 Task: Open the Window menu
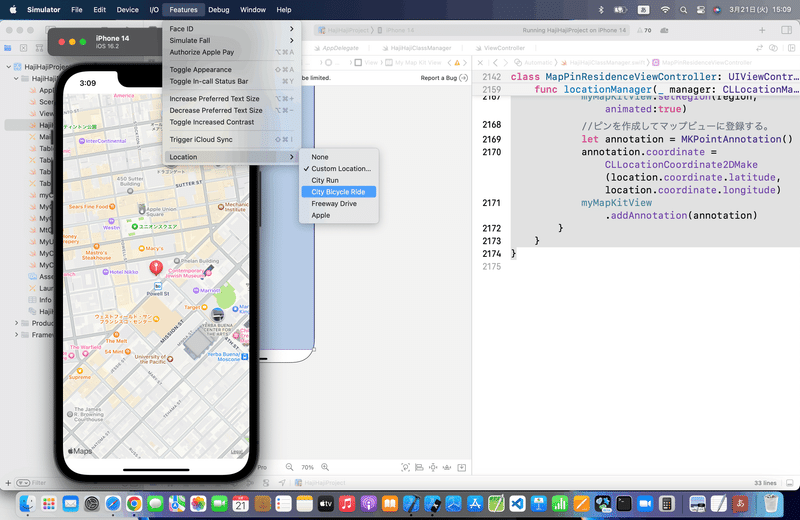coord(253,10)
